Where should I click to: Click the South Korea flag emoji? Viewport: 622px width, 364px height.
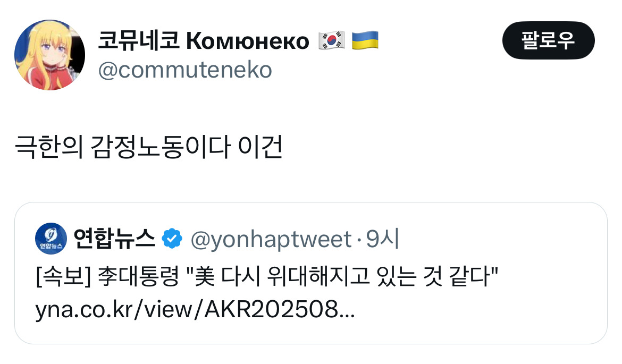[332, 40]
